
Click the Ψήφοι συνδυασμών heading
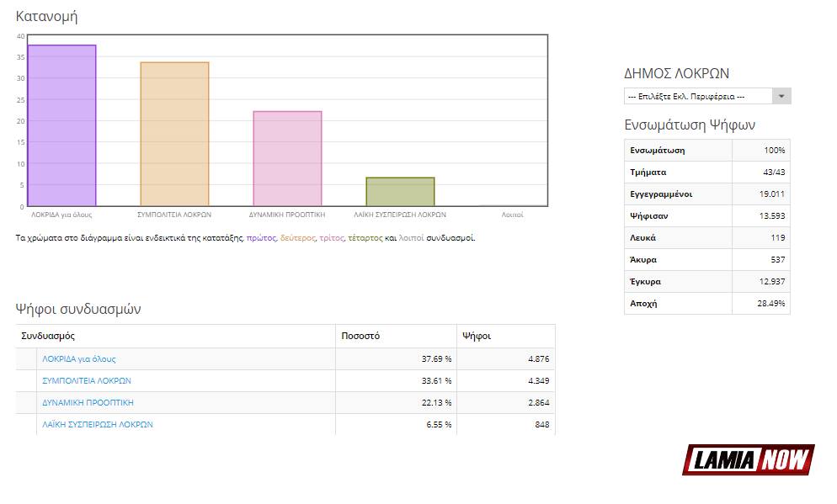[78, 309]
